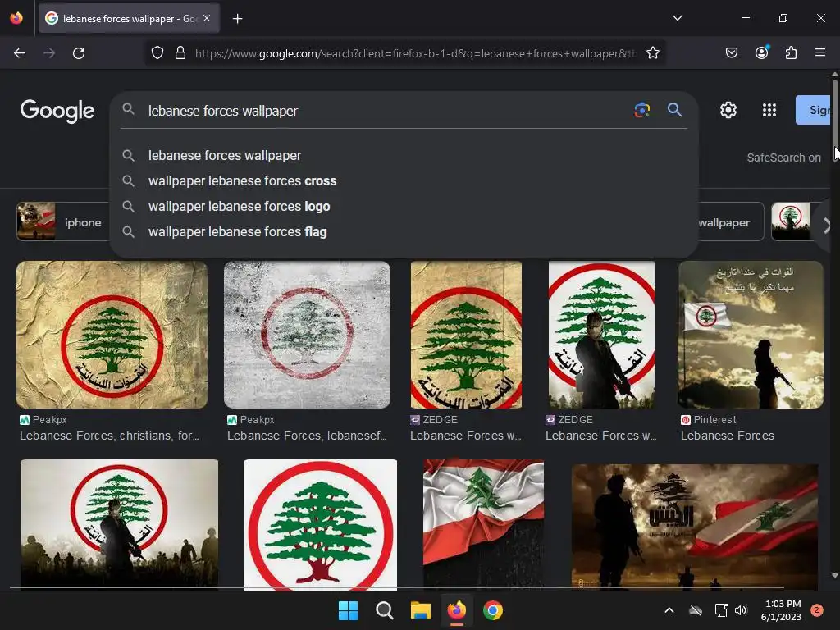The width and height of the screenshot is (840, 630).
Task: Open the Firefox extensions panel
Action: pos(791,53)
